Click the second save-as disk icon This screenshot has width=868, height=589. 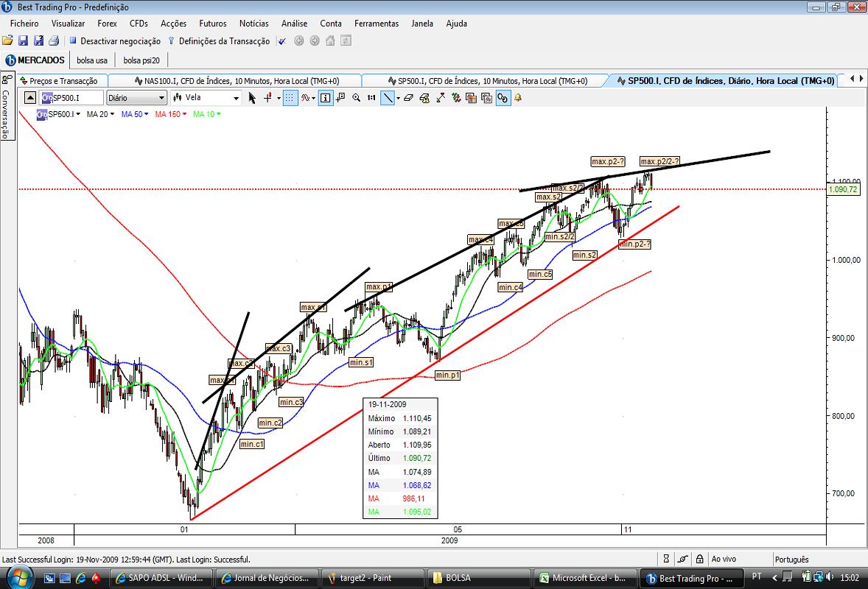(38, 40)
